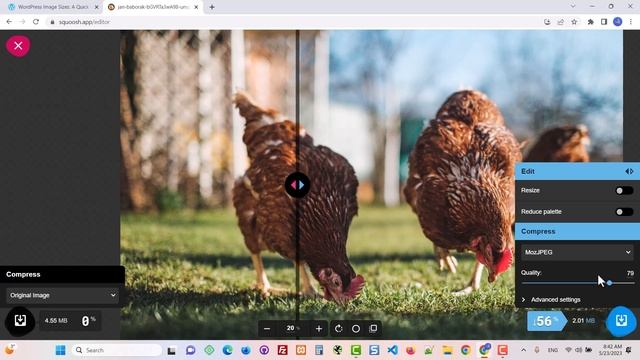Close the editor with the pink X button

[x=18, y=46]
